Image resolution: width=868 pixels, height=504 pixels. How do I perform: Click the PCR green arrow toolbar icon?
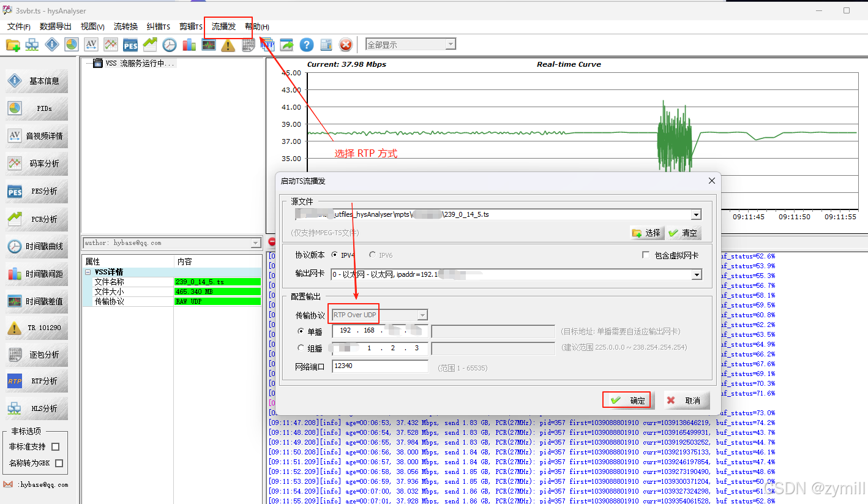[150, 45]
